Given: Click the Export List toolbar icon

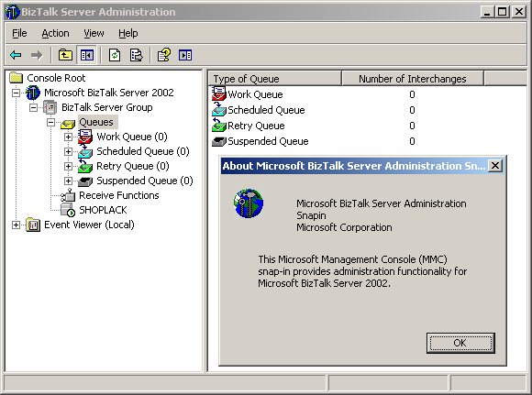Looking at the screenshot, I should 137,55.
